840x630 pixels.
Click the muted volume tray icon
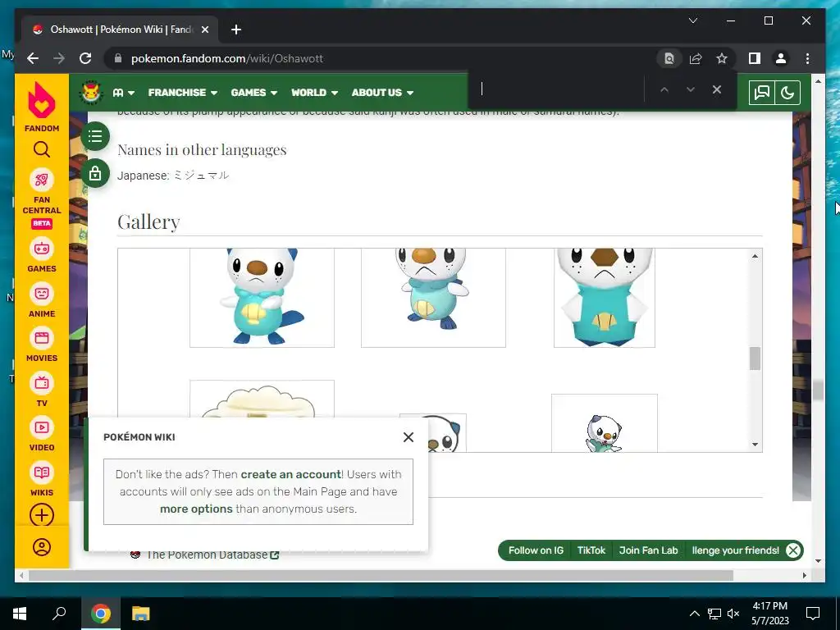click(x=734, y=614)
